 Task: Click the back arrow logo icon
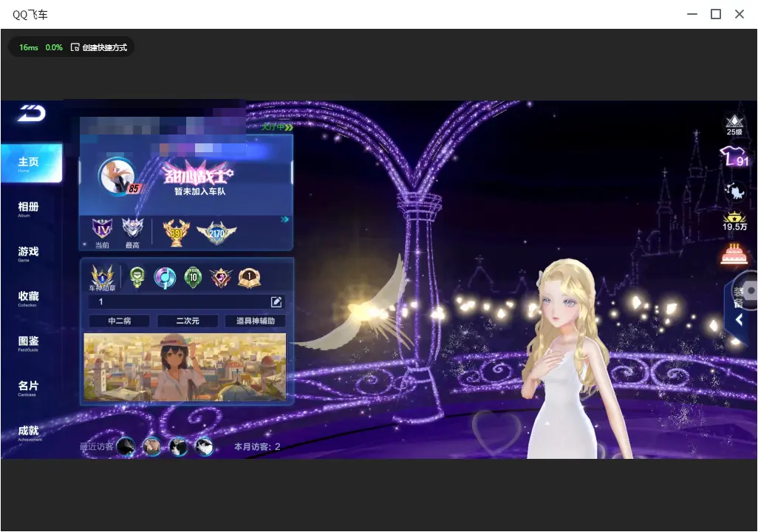(32, 113)
